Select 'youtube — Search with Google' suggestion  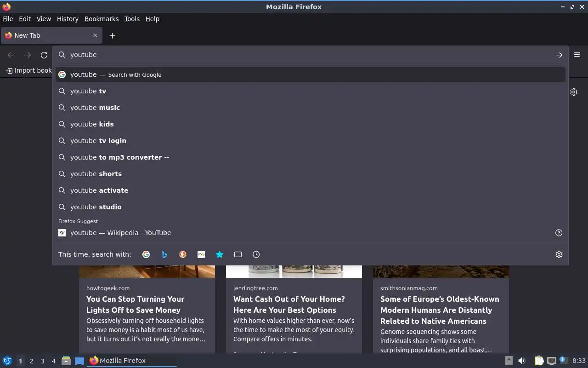pos(311,75)
